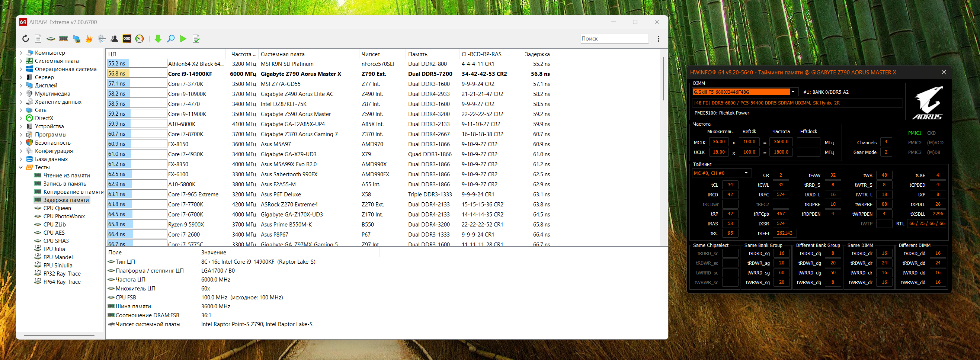The width and height of the screenshot is (980, 360).
Task: Expand the Устройства tree node
Action: [x=21, y=126]
